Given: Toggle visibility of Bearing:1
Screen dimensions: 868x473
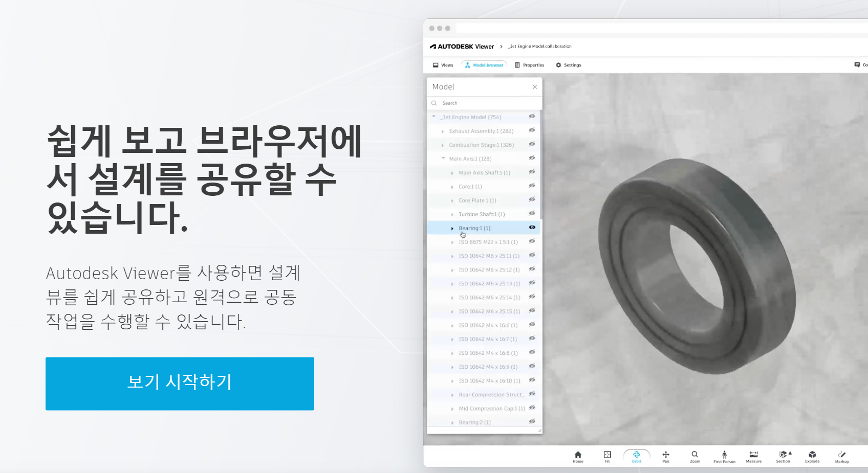Looking at the screenshot, I should (532, 228).
